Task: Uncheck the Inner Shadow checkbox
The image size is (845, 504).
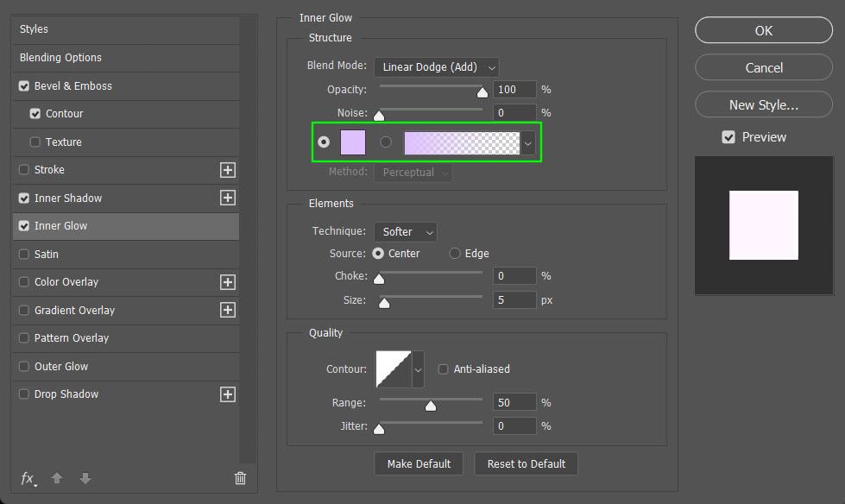Action: 23,198
